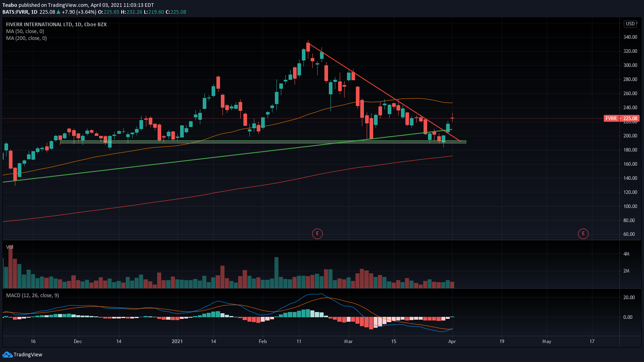
Task: Click the C:225.08 close value in header
Action: pos(176,12)
